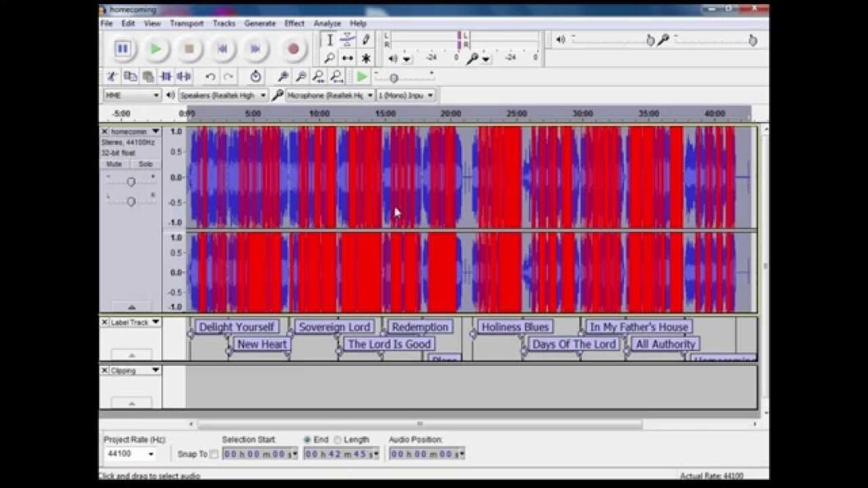
Task: Open the homecomin track name dropdown
Action: tap(156, 131)
